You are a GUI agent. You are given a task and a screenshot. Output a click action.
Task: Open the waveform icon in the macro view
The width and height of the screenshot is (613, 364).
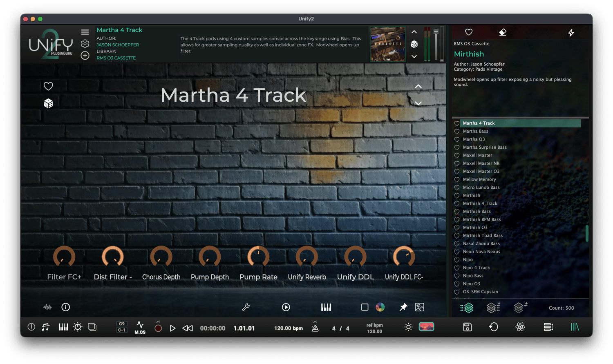click(x=47, y=307)
